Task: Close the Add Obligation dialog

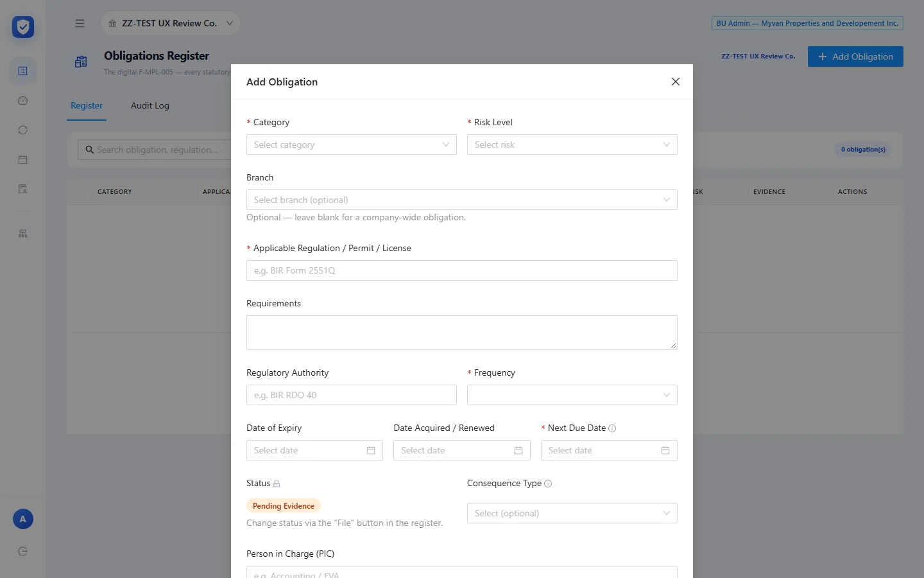Action: point(676,82)
